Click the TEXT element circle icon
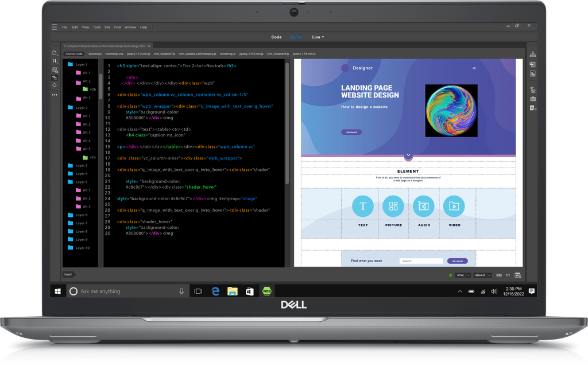This screenshot has height=366, width=588. 363,206
